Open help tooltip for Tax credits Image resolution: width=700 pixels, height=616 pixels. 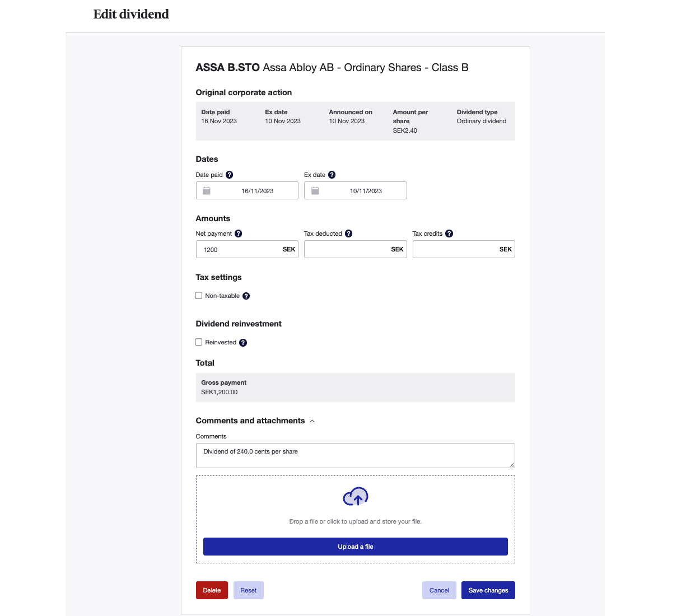point(449,234)
